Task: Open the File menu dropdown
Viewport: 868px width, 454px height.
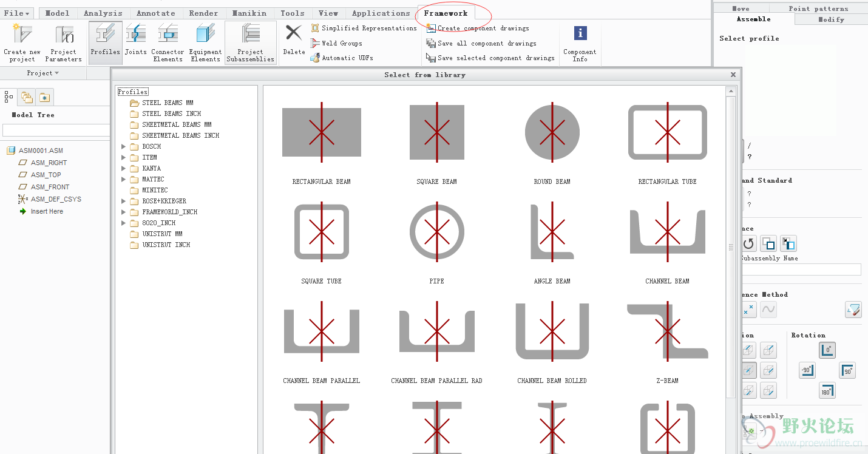Action: coord(16,13)
